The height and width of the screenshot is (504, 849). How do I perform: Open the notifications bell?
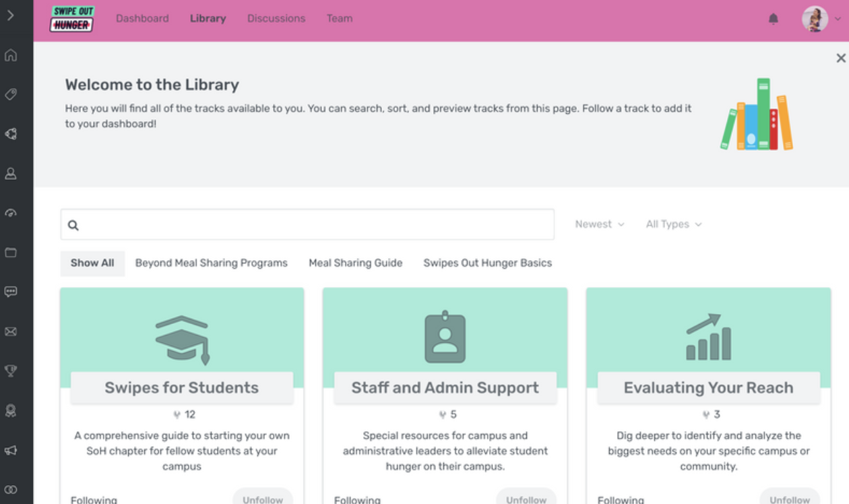point(774,19)
